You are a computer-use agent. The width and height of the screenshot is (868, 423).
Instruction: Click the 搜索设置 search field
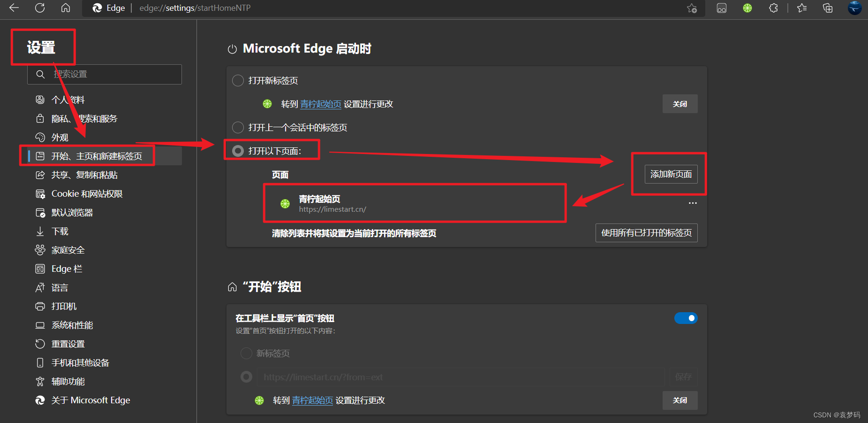[x=105, y=74]
